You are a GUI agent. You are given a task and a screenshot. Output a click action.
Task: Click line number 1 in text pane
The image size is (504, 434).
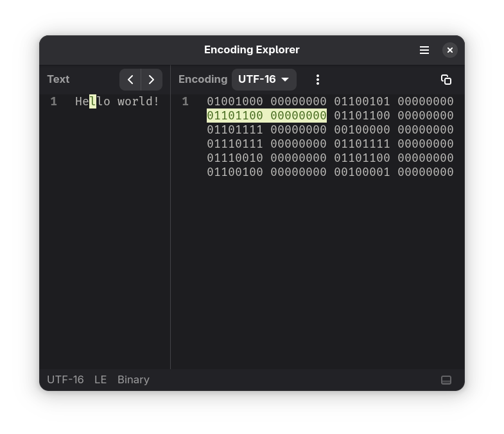pos(54,101)
